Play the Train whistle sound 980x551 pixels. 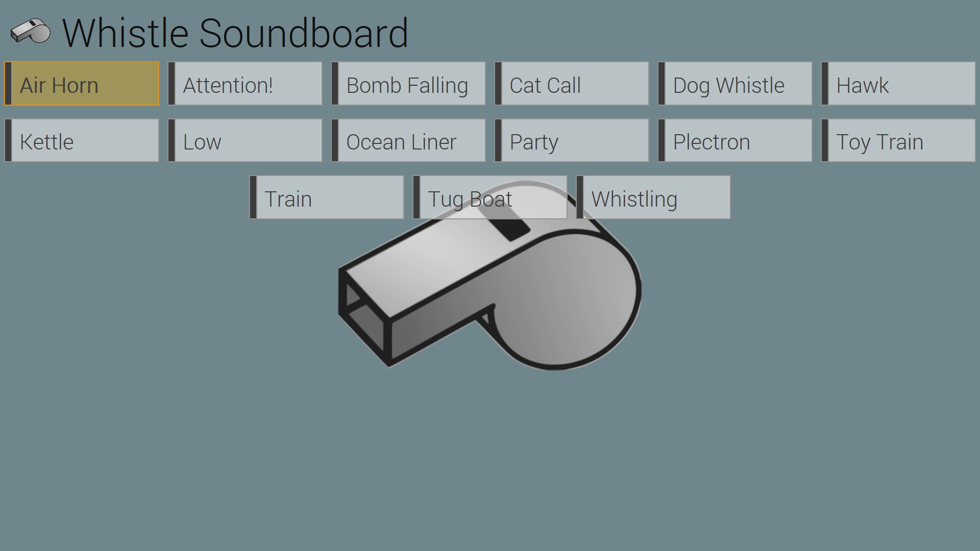(327, 197)
